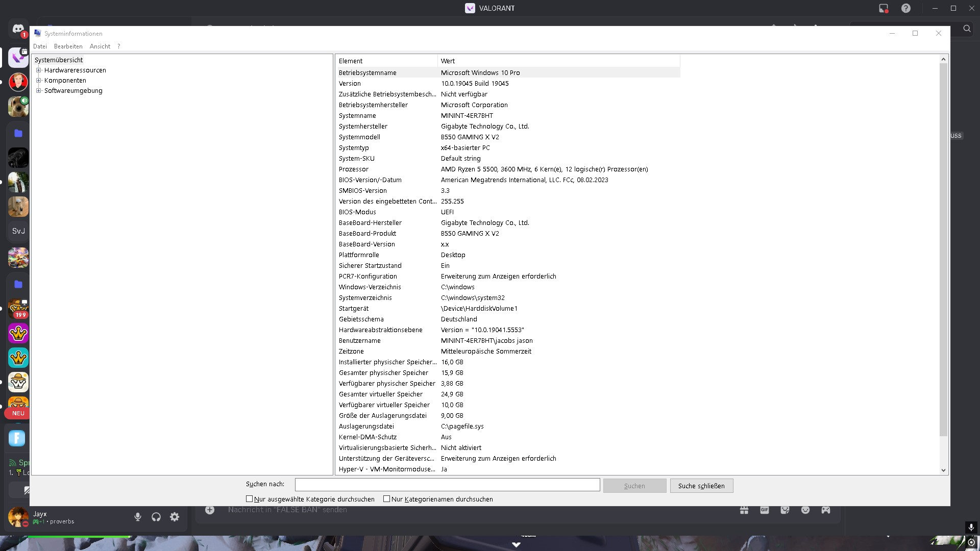
Task: Open Discord direct messages home icon
Action: point(18,29)
